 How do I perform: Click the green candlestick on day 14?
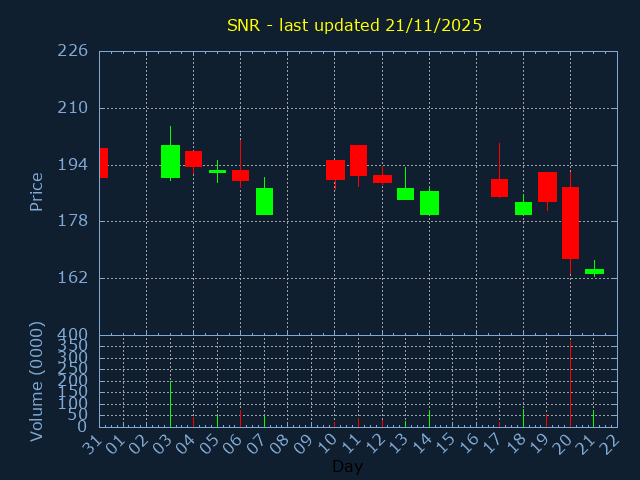point(429,203)
